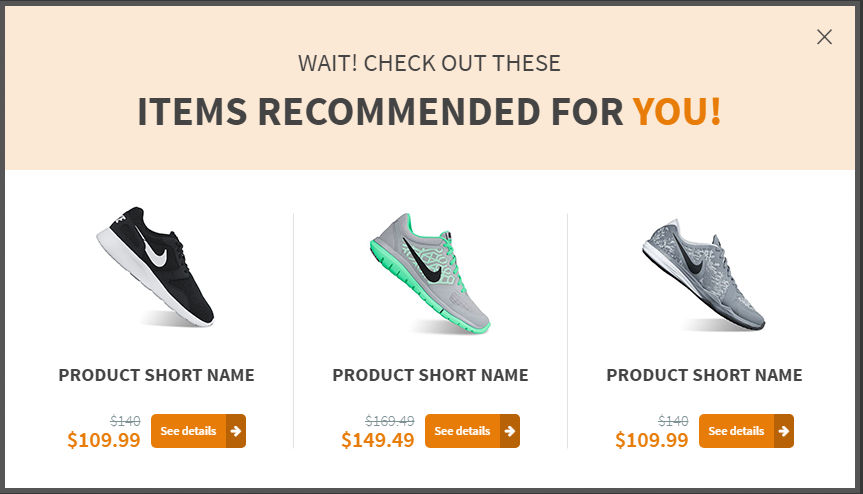The height and width of the screenshot is (494, 863).
Task: Open the black Nike sneaker image
Action: [156, 267]
